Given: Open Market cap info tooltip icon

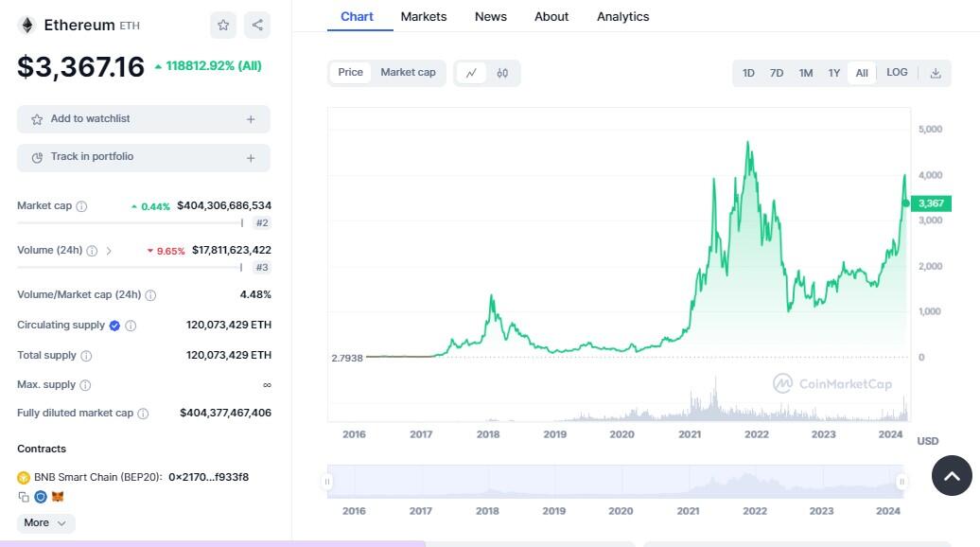Looking at the screenshot, I should coord(81,206).
